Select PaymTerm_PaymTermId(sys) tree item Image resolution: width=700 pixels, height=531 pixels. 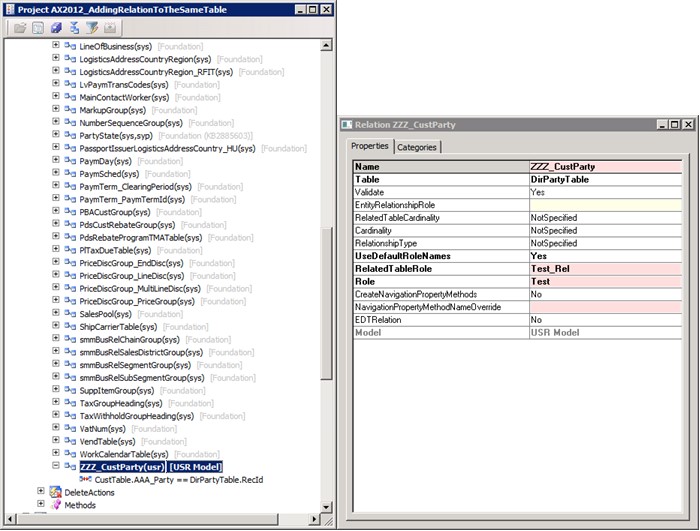pyautogui.click(x=132, y=199)
